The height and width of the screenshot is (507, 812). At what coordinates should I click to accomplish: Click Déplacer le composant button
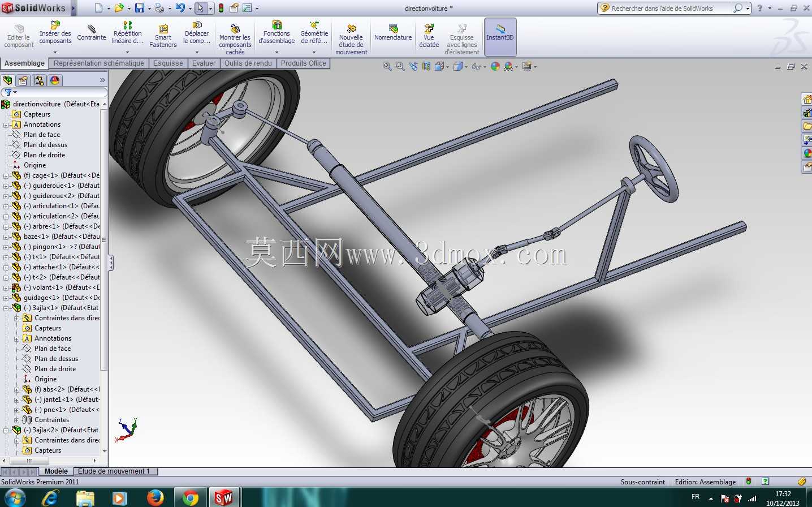tap(197, 33)
